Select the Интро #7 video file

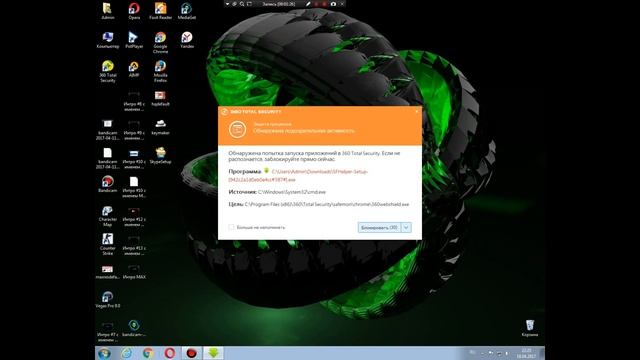(108, 331)
